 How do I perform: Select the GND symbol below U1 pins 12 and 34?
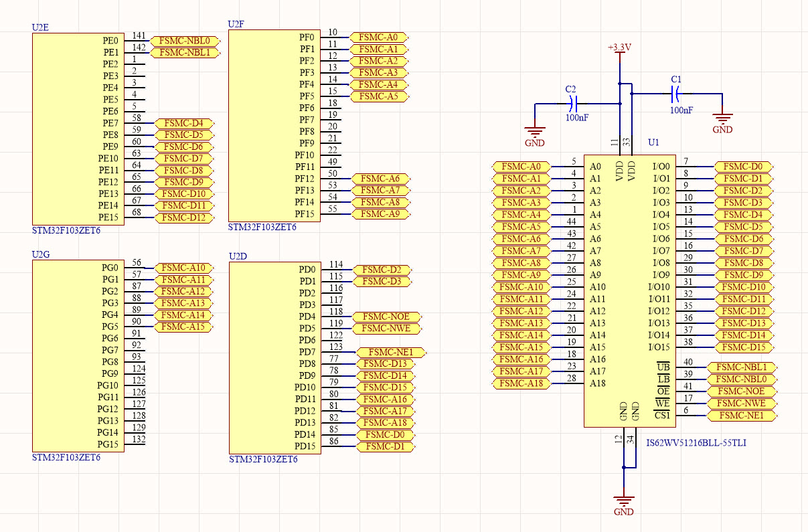(x=624, y=505)
